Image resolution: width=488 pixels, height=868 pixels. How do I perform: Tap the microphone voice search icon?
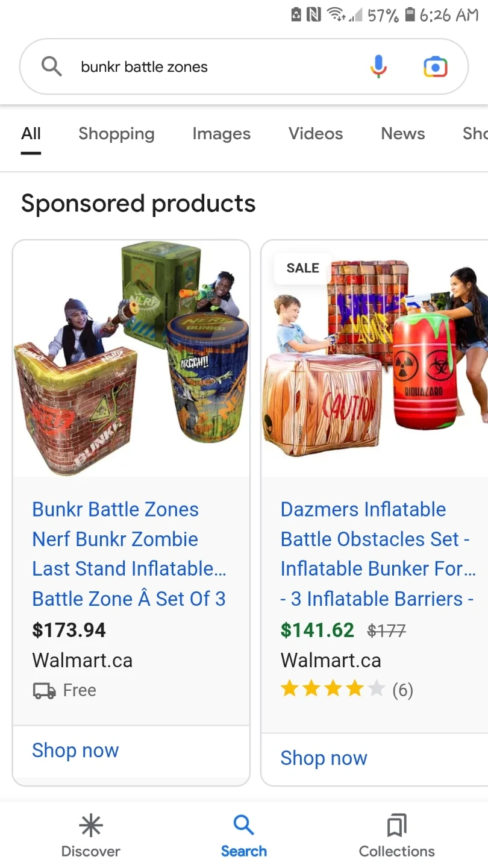pos(378,66)
